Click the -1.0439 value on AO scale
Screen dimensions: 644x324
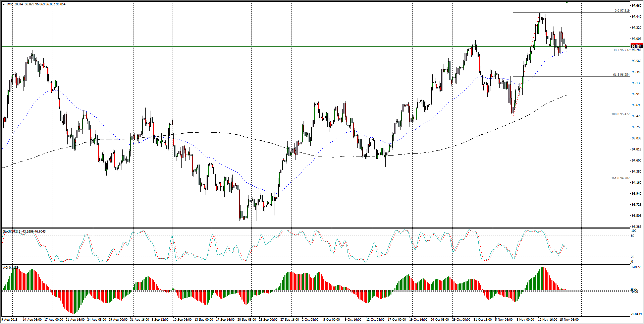[636, 314]
